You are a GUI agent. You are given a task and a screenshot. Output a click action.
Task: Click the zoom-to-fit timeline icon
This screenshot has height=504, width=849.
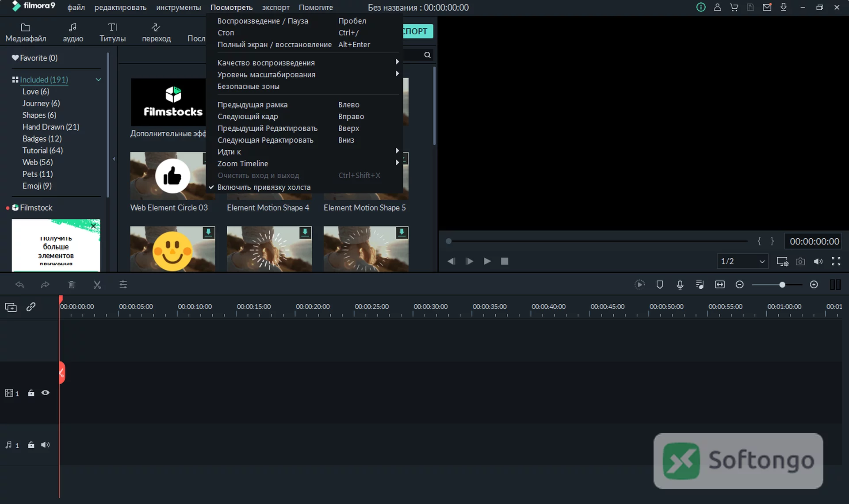point(720,285)
